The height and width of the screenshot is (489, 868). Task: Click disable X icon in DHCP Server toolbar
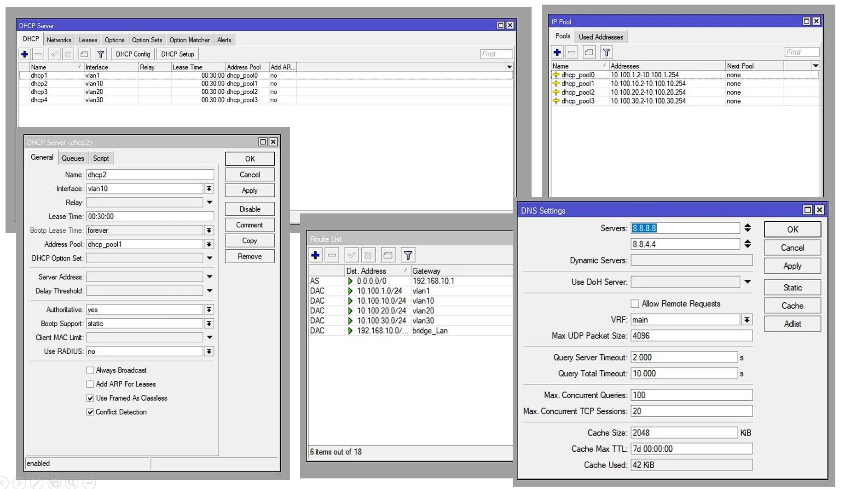point(68,54)
